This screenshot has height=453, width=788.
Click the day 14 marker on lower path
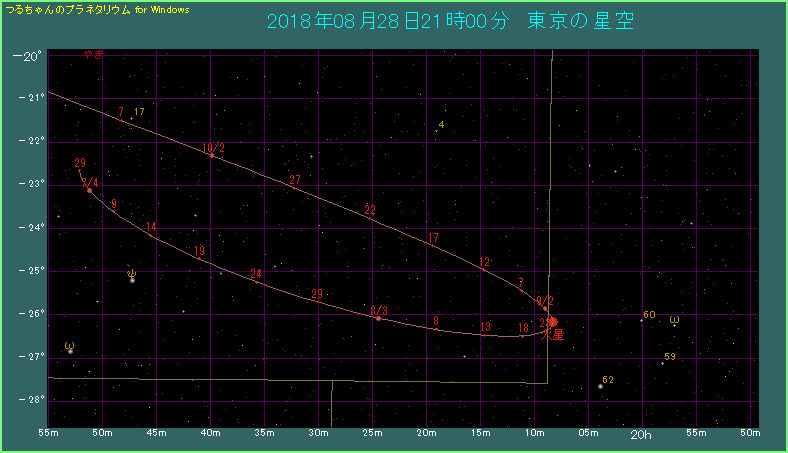(x=151, y=228)
